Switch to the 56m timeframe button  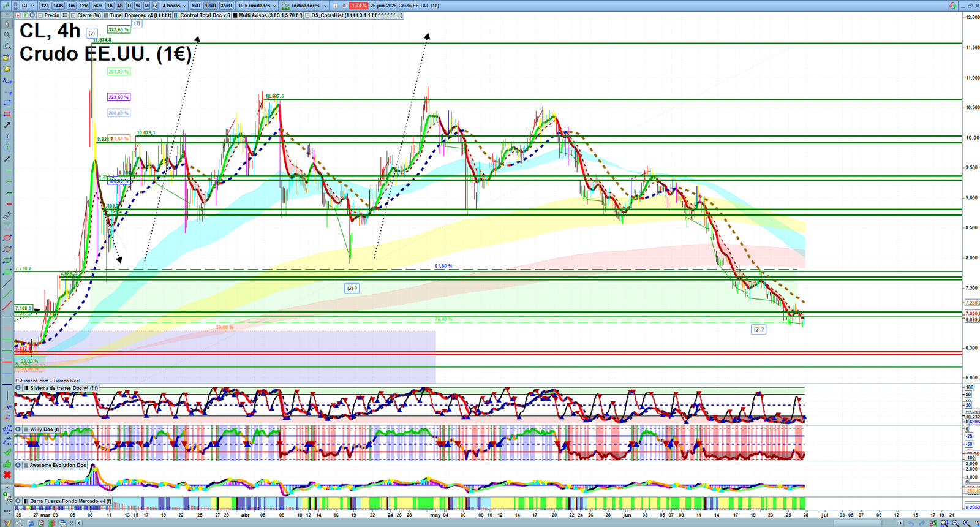(x=98, y=6)
